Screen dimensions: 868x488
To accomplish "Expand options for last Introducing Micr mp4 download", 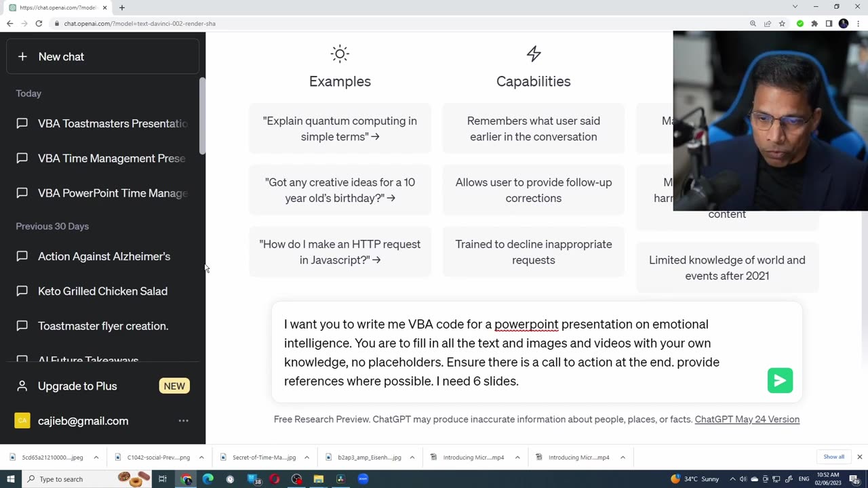I will click(623, 457).
